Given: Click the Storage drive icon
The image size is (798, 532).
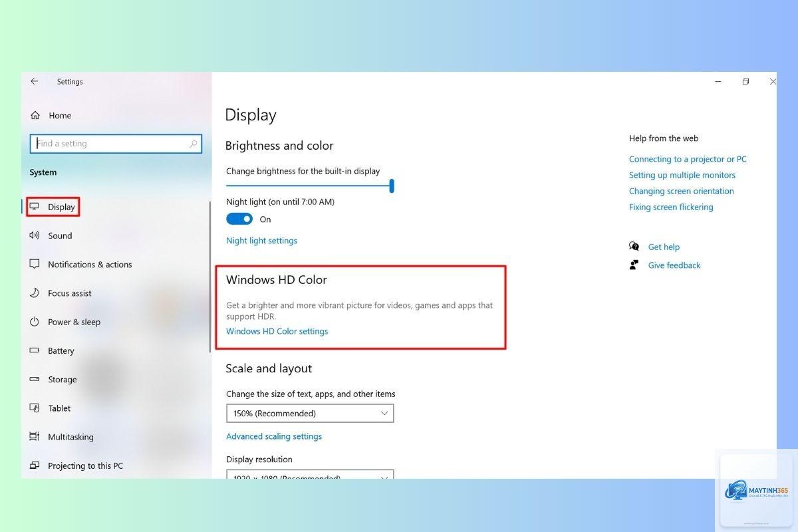Looking at the screenshot, I should [x=35, y=379].
